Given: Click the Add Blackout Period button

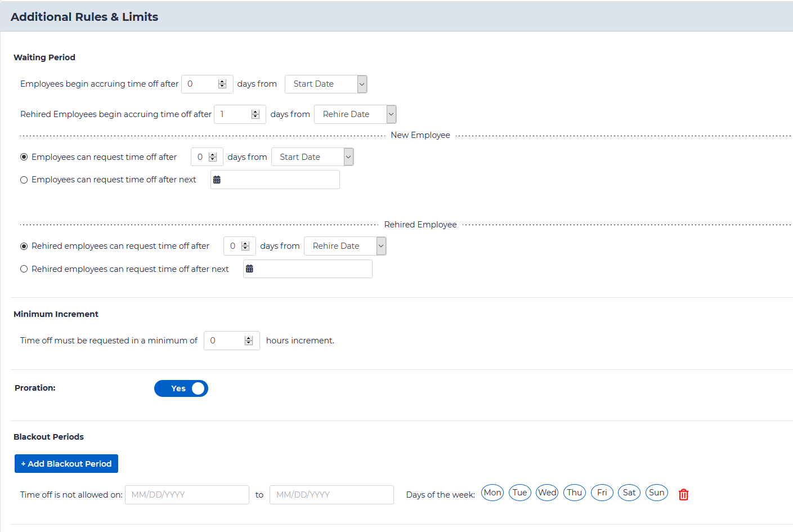Looking at the screenshot, I should (66, 464).
